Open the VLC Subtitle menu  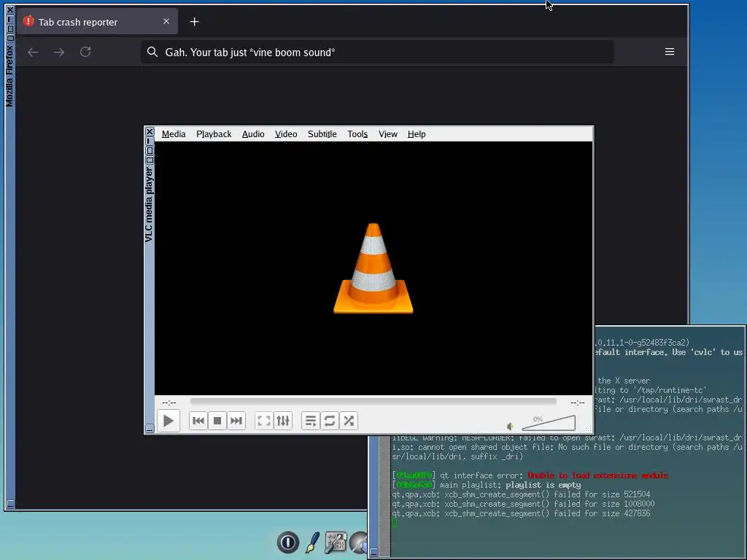click(x=322, y=134)
